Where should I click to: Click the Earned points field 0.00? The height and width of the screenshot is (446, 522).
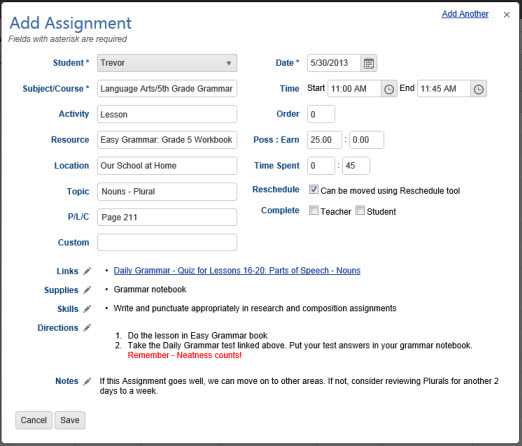[x=366, y=140]
